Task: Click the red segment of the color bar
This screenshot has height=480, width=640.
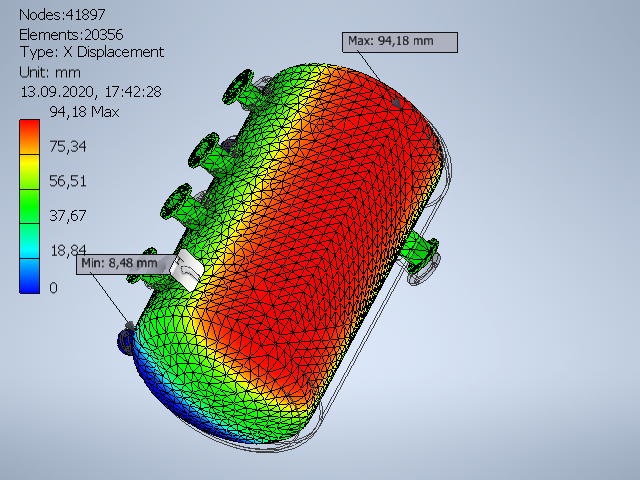Action: coord(29,137)
